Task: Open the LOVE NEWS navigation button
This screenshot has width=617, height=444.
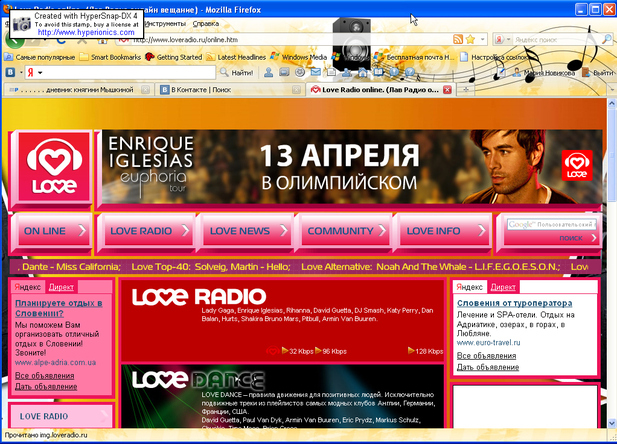Action: point(246,231)
